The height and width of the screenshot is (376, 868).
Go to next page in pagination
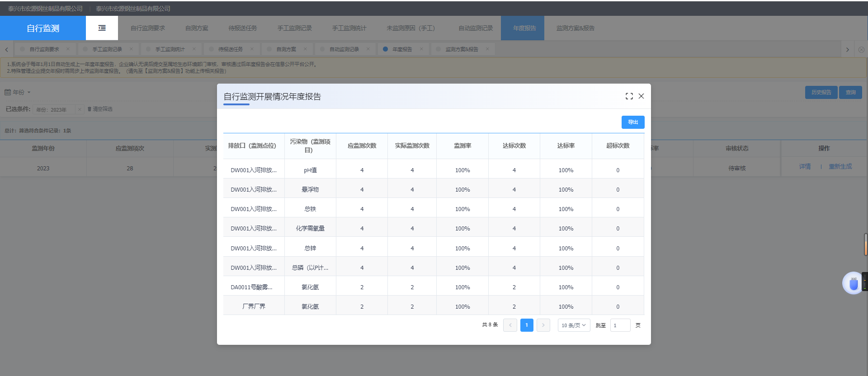pos(543,325)
